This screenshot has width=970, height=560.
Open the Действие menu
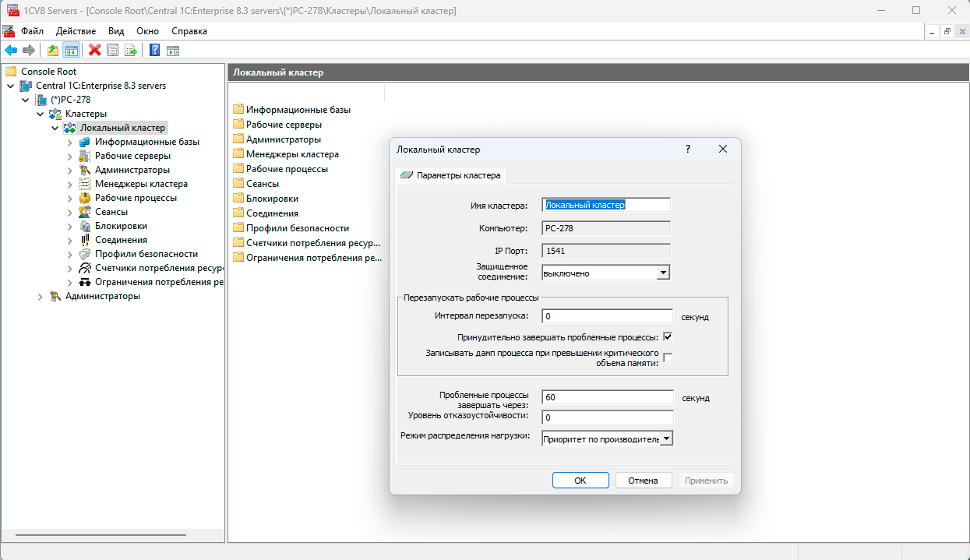(76, 31)
